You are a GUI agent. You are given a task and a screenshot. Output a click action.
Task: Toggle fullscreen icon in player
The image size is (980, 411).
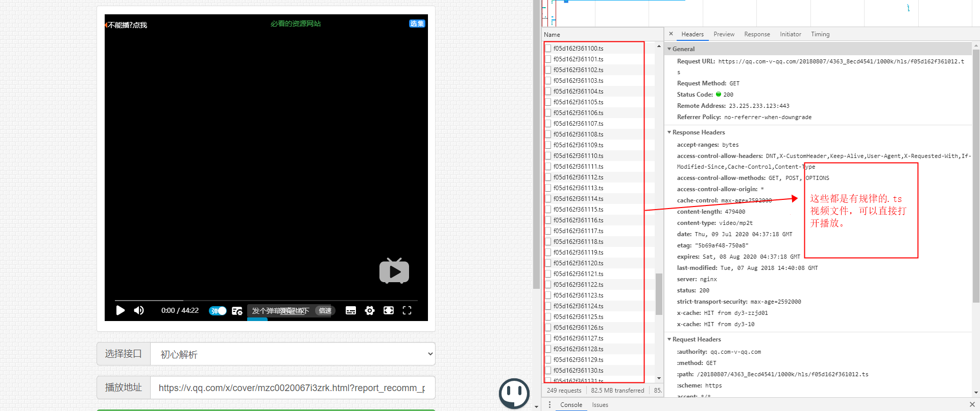[x=407, y=310]
